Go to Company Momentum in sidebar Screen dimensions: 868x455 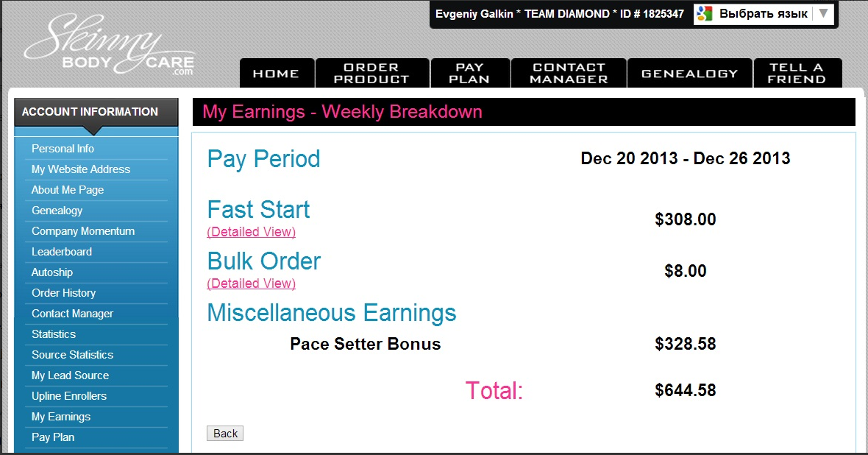click(83, 231)
